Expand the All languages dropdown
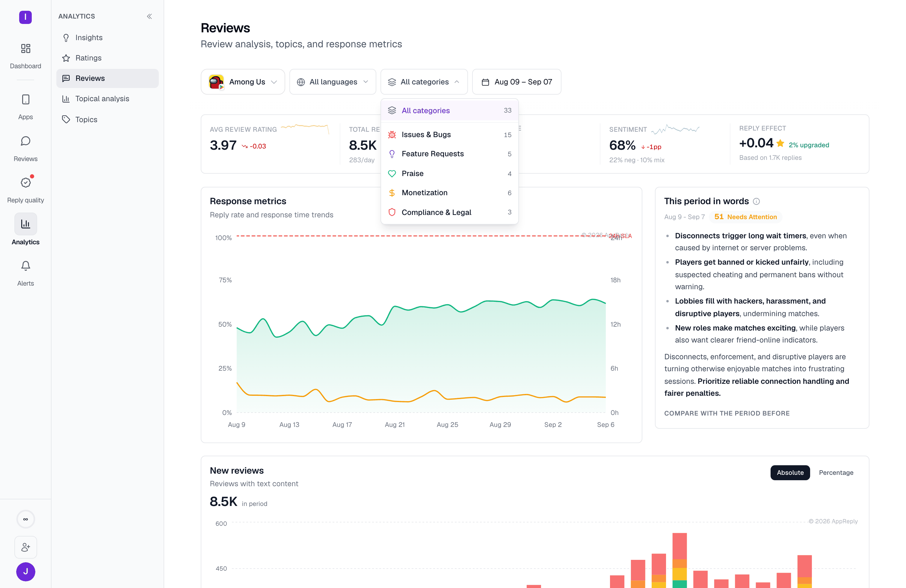Screen dimensions: 906x588 click(x=333, y=82)
